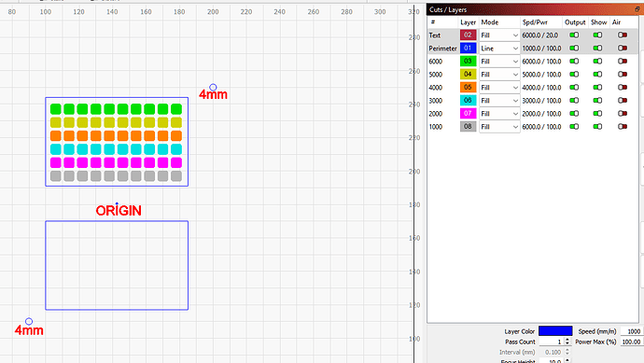644x363 pixels.
Task: Open Fill mode dropdown for 3000 layer
Action: (x=499, y=101)
